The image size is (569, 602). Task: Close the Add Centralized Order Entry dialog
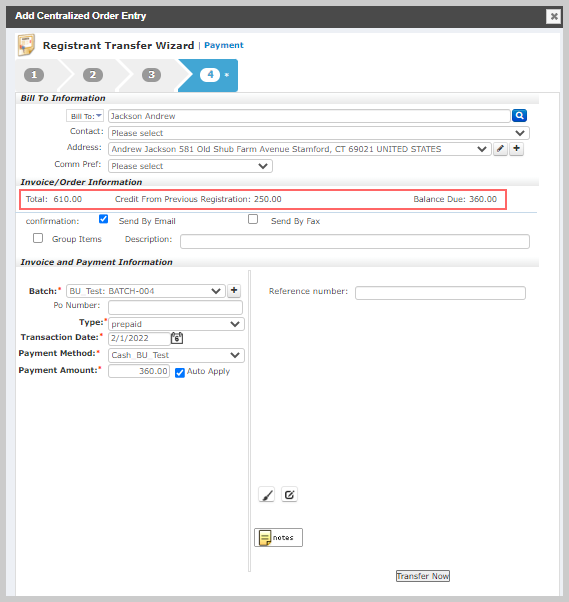click(554, 16)
